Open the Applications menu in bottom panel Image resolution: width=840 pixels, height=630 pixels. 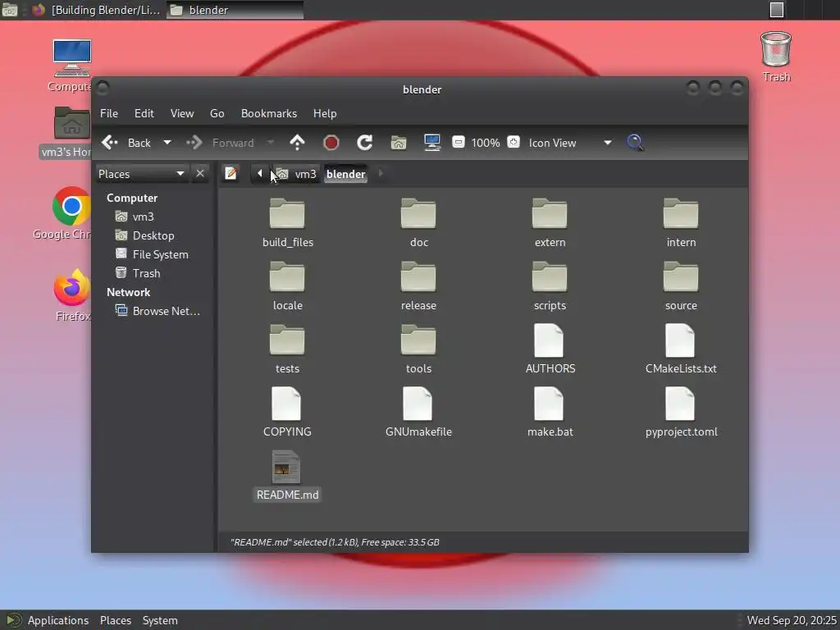click(58, 620)
